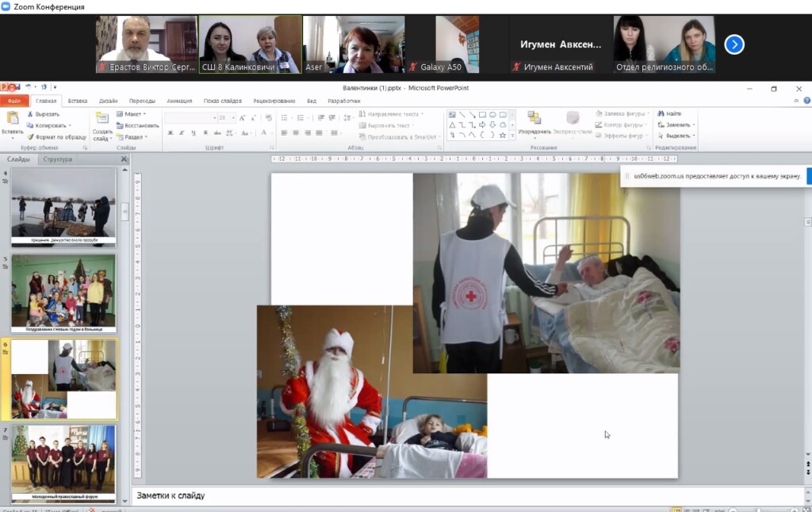Viewport: 812px width, 512px height.
Task: Toggle align text left
Action: point(284,133)
